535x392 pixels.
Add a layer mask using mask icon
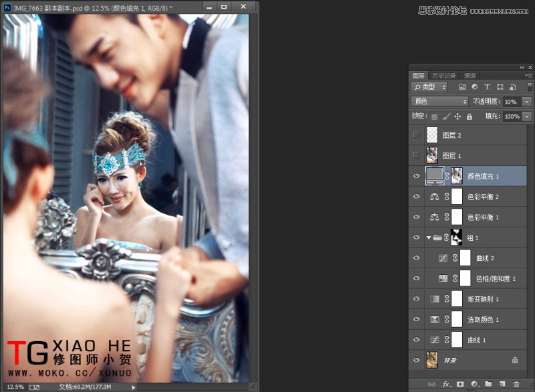459,384
